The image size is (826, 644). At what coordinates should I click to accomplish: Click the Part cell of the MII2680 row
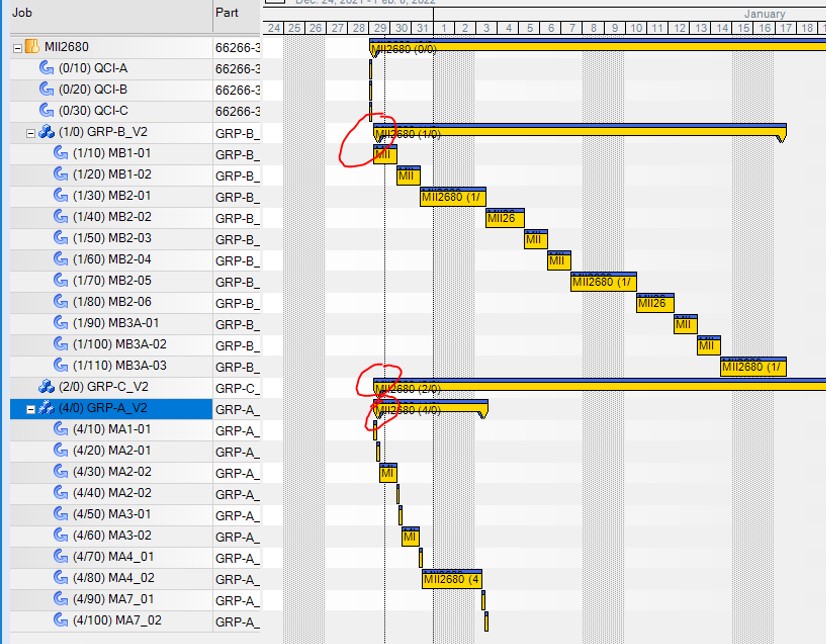[237, 48]
